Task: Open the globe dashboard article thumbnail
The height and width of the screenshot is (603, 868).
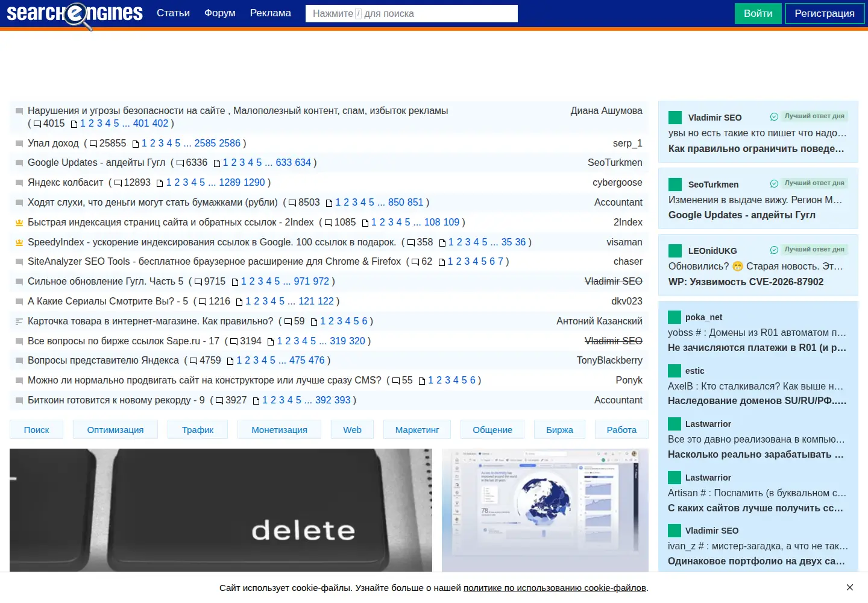Action: coord(545,510)
